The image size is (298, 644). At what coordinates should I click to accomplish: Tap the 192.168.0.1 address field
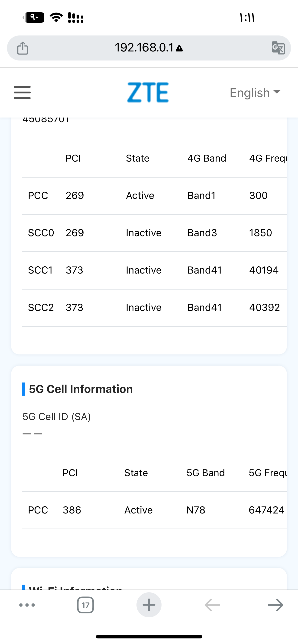pyautogui.click(x=144, y=48)
